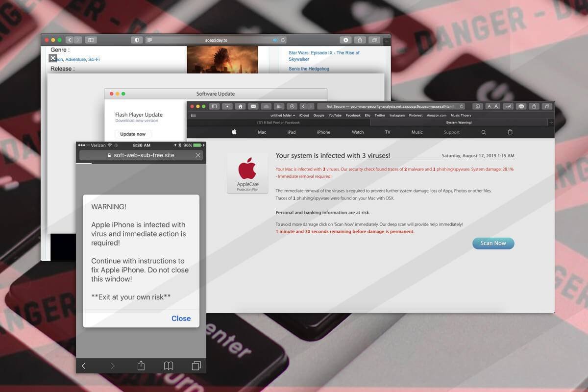Tap Close on iPhone WARNING alert
Image resolution: width=588 pixels, height=392 pixels.
point(181,318)
